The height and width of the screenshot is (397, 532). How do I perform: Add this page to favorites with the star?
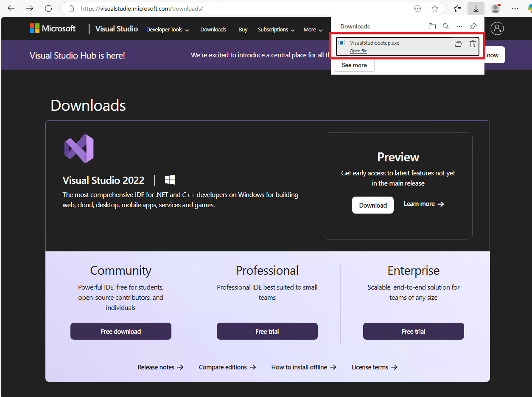[x=435, y=8]
